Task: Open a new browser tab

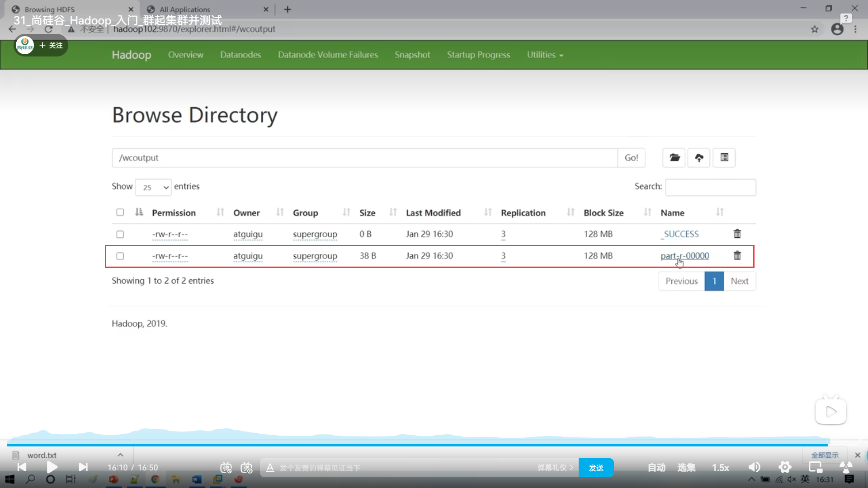Action: pos(288,9)
